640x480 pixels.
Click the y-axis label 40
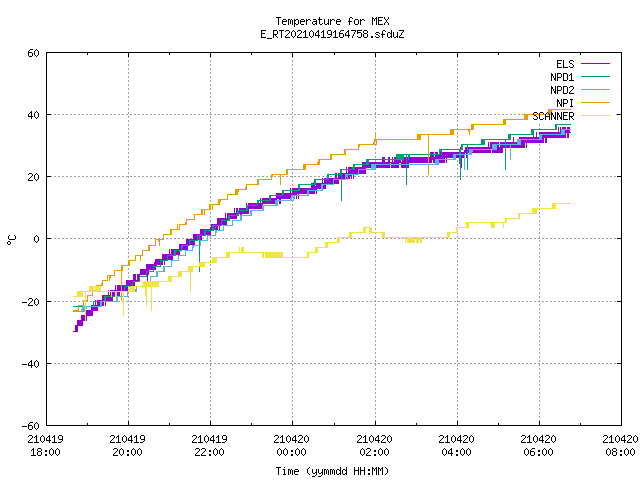(33, 115)
